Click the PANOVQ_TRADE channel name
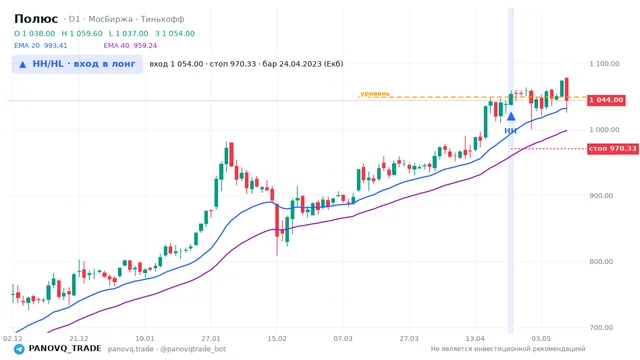The width and height of the screenshot is (640, 360). (65, 349)
